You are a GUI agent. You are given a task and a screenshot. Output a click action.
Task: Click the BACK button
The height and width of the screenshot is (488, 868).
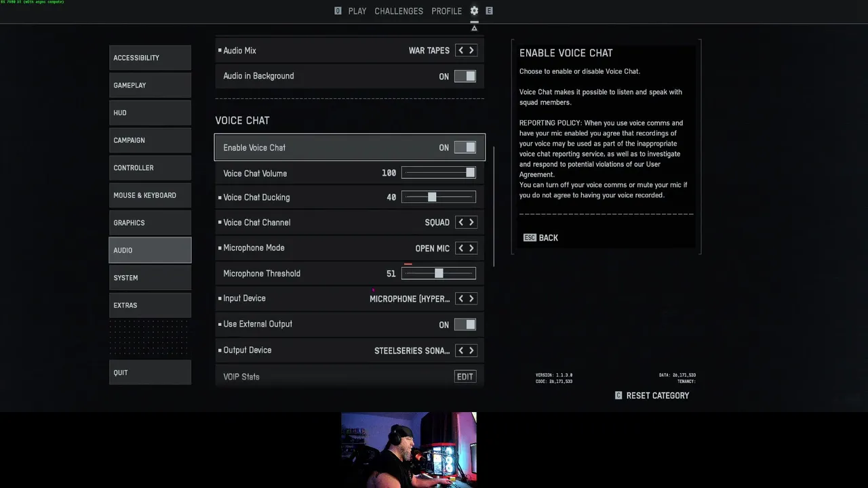tap(541, 238)
